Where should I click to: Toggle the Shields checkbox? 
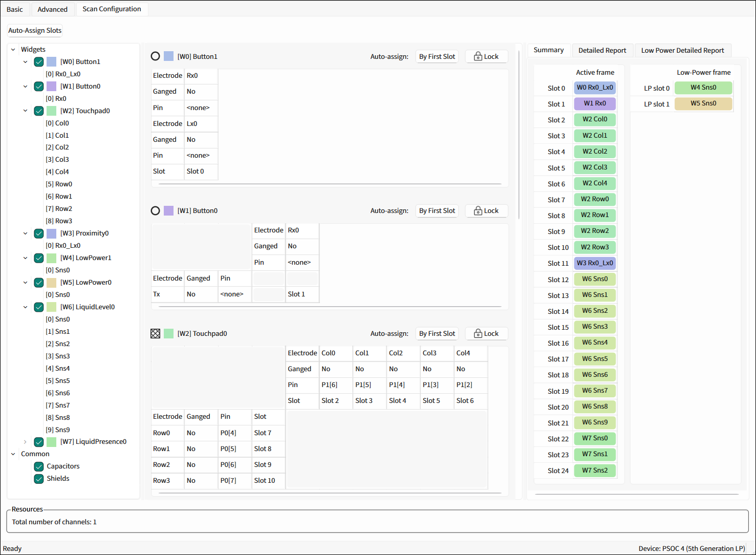[x=39, y=479]
